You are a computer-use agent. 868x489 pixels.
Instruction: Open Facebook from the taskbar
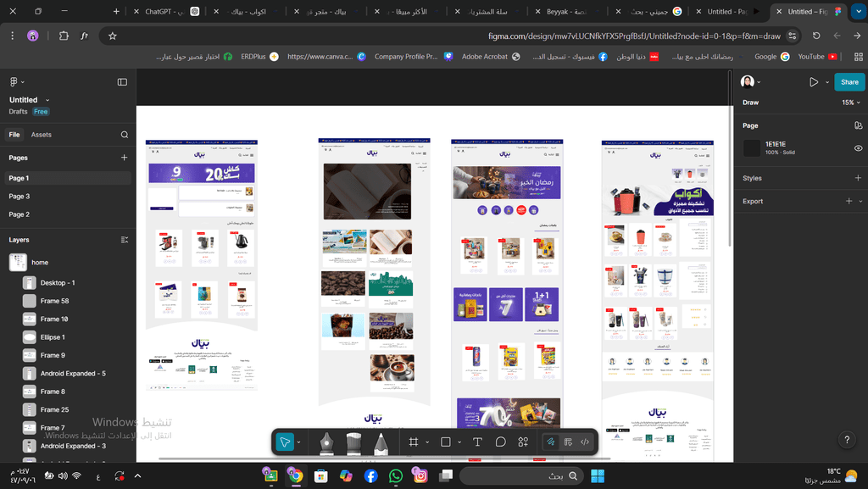(371, 475)
